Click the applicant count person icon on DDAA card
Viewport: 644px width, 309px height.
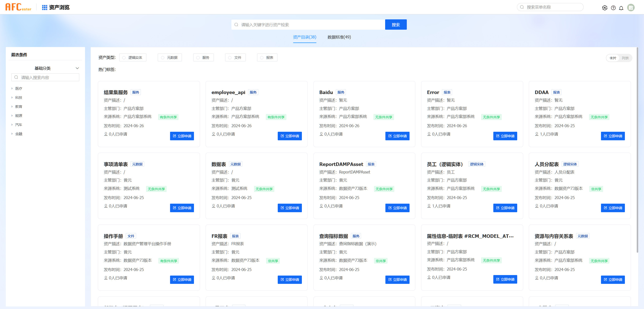[x=537, y=134]
